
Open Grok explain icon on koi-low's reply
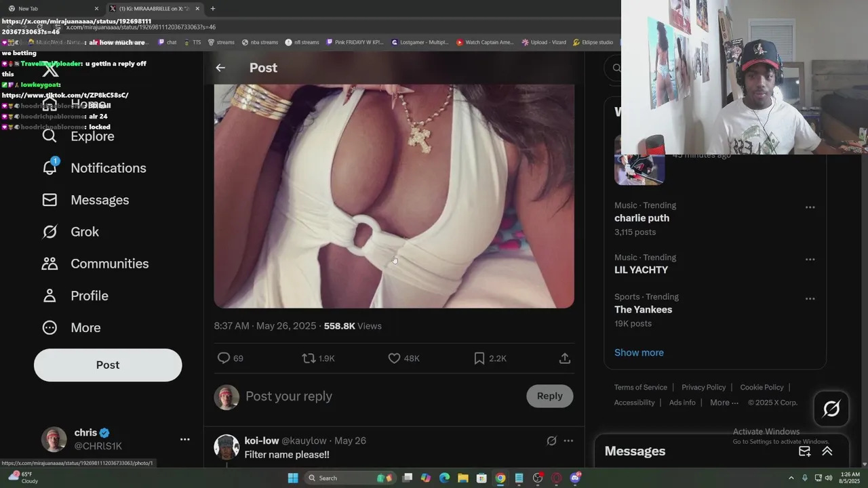551,441
